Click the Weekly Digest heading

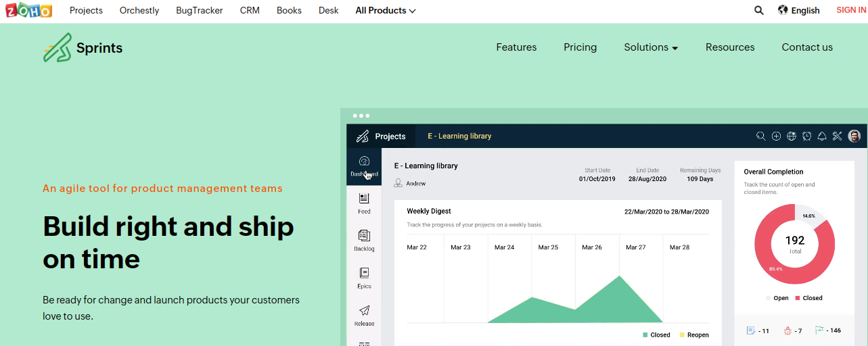point(429,212)
